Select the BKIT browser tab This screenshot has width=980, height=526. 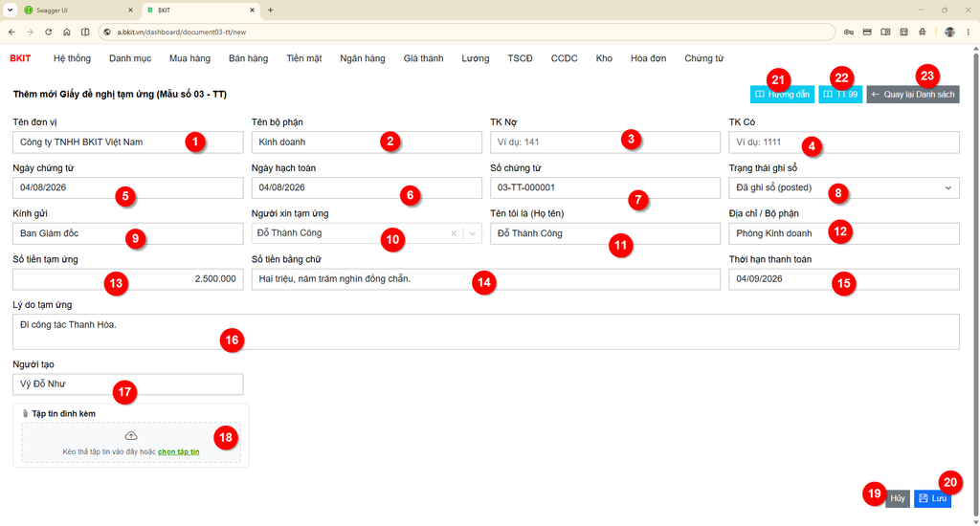[201, 10]
